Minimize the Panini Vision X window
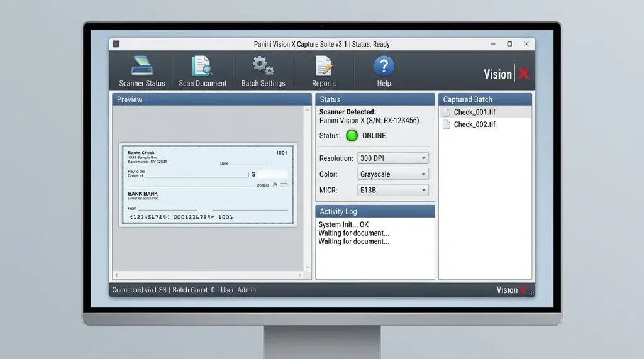 [493, 44]
